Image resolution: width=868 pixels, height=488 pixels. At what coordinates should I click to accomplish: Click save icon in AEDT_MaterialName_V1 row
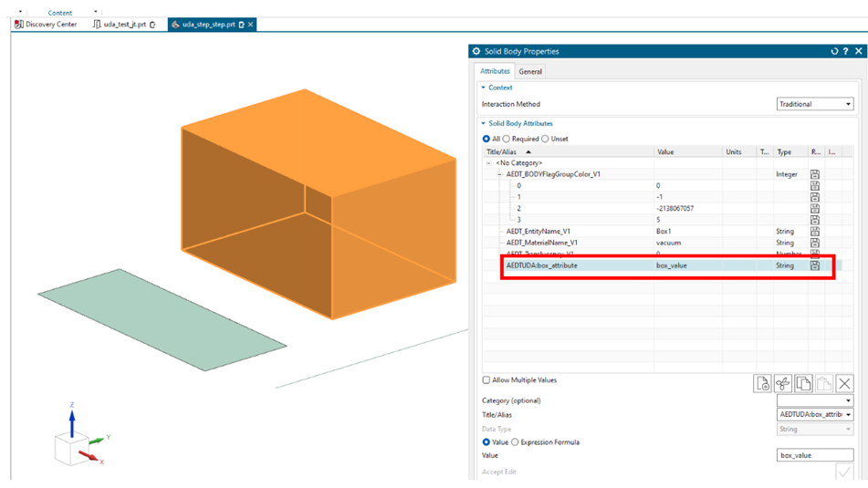815,243
